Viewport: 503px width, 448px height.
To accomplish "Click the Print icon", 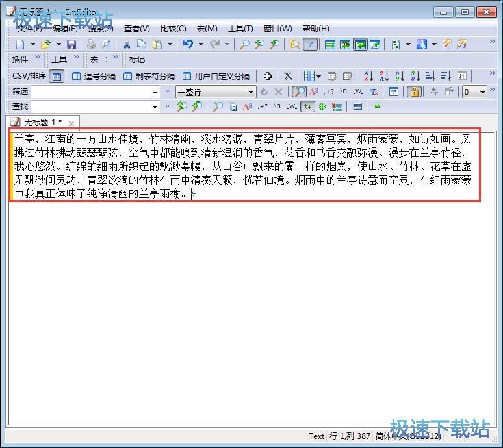I will [x=92, y=44].
